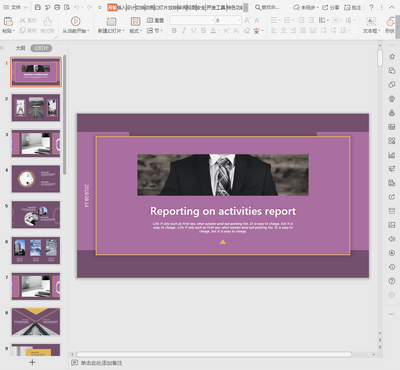Toggle Bold formatting
The height and width of the screenshot is (370, 400).
(174, 31)
